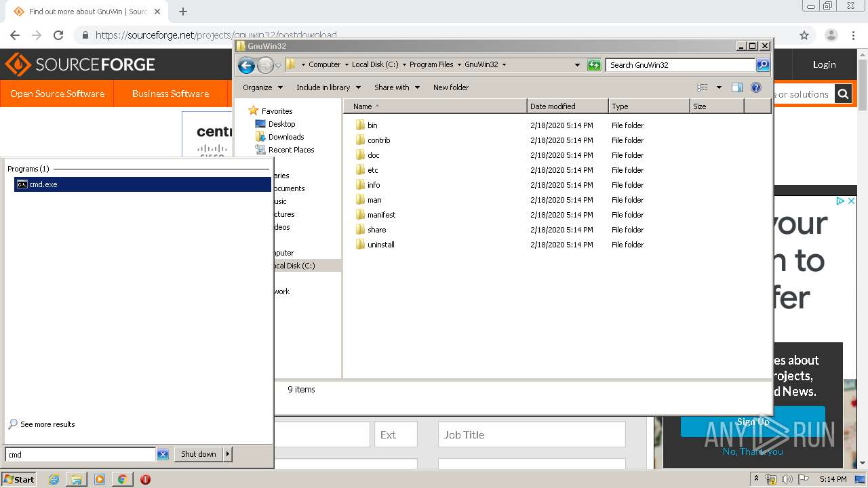Select the doc folder icon
The height and width of the screenshot is (488, 868).
(360, 155)
